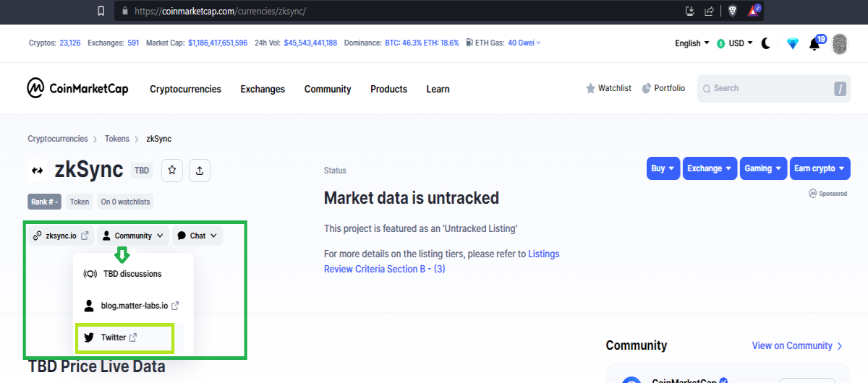Open Listings Review Criteria Section B link

pyautogui.click(x=442, y=262)
